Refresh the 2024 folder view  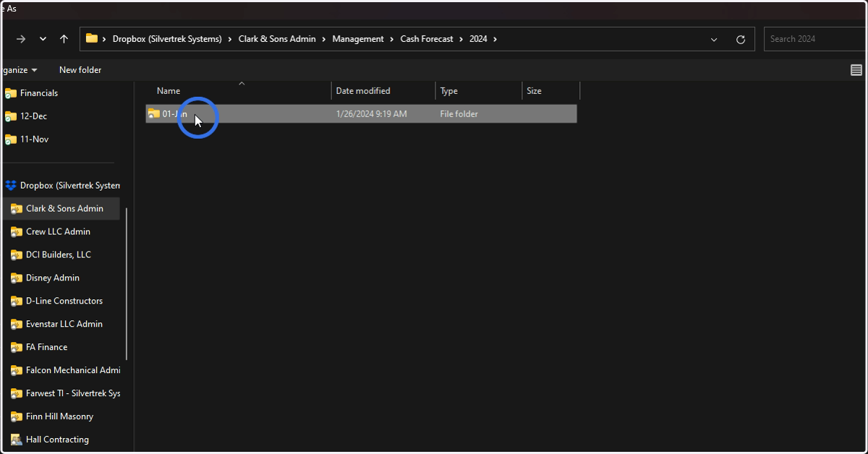point(740,39)
